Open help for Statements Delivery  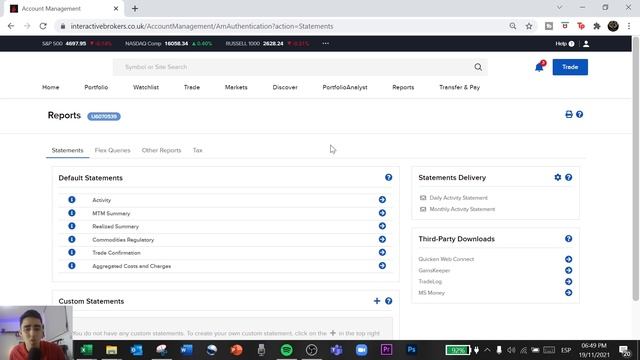569,177
